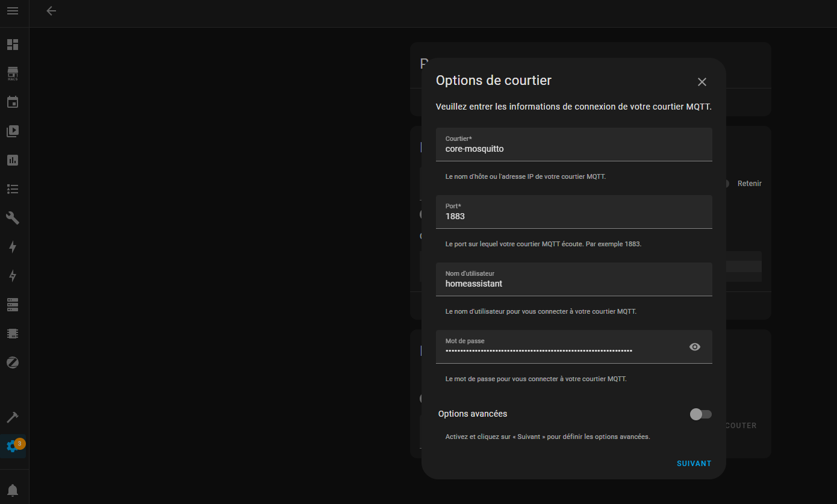837x504 pixels.
Task: Show password with the eye icon
Action: point(695,347)
